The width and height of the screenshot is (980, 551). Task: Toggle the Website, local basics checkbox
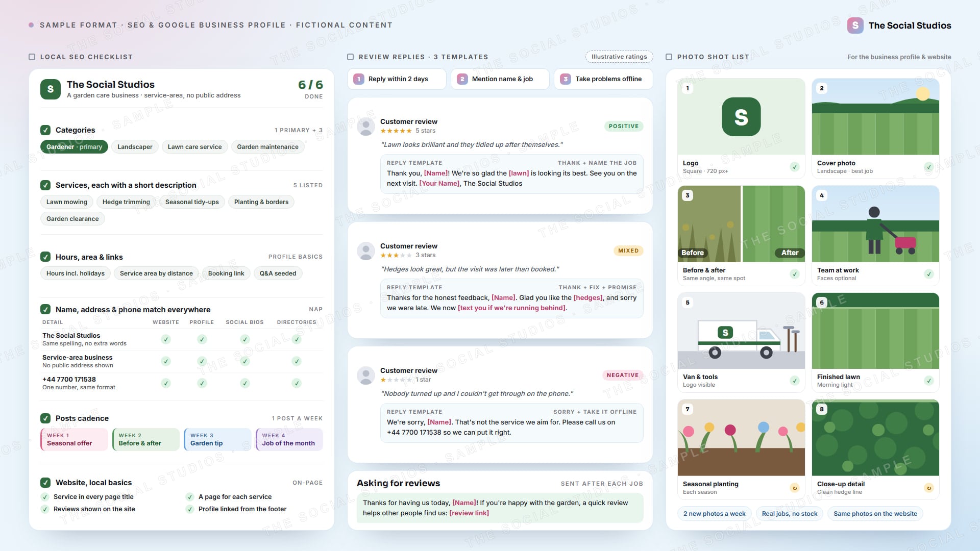pyautogui.click(x=45, y=483)
